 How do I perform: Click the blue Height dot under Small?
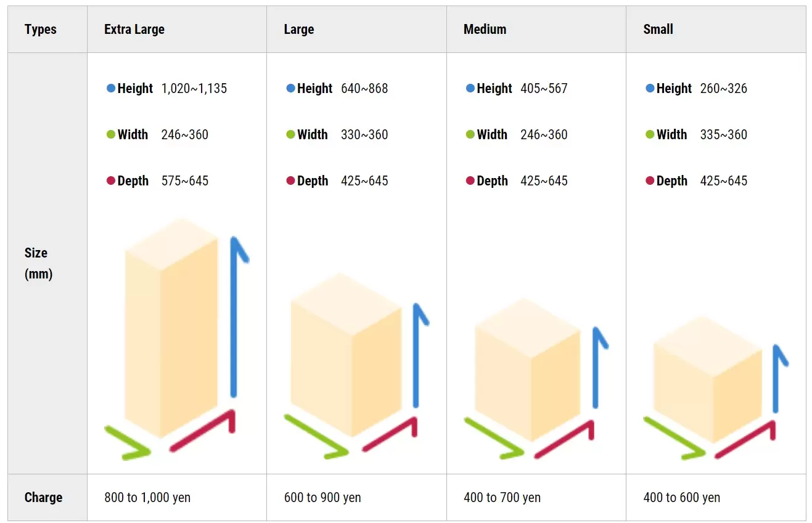click(x=650, y=88)
